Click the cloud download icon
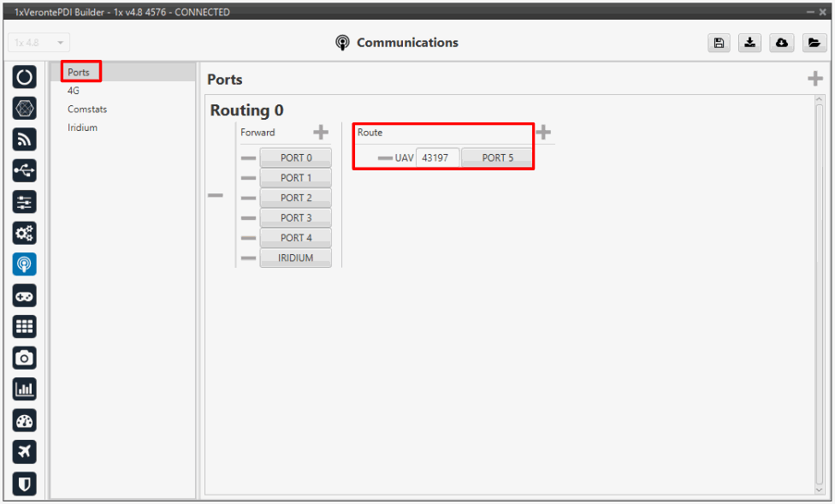The height and width of the screenshot is (504, 835). [782, 44]
